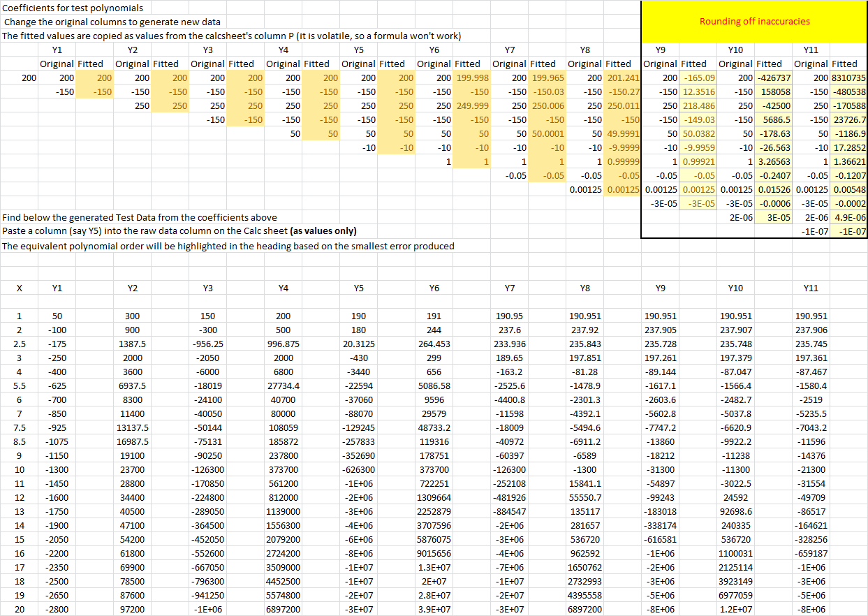Select the "Paste a column (say Y5)" instruction cell
The width and height of the screenshot is (868, 616).
point(178,231)
